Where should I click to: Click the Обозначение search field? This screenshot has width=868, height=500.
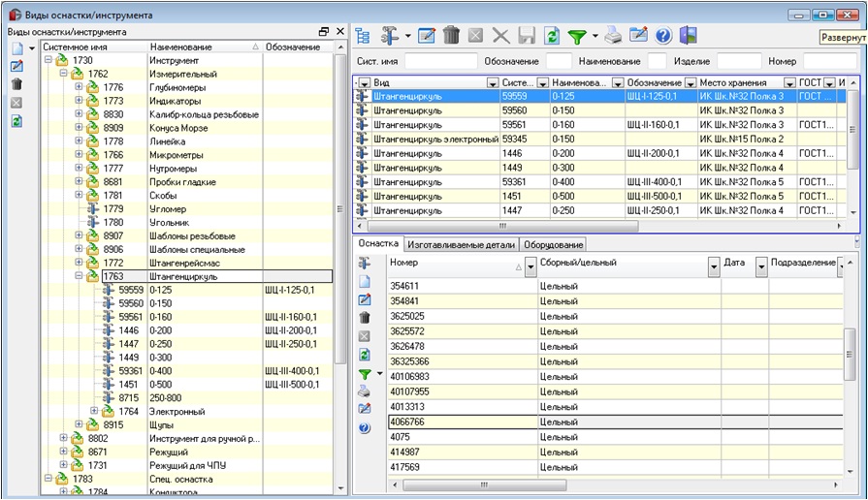(x=558, y=61)
